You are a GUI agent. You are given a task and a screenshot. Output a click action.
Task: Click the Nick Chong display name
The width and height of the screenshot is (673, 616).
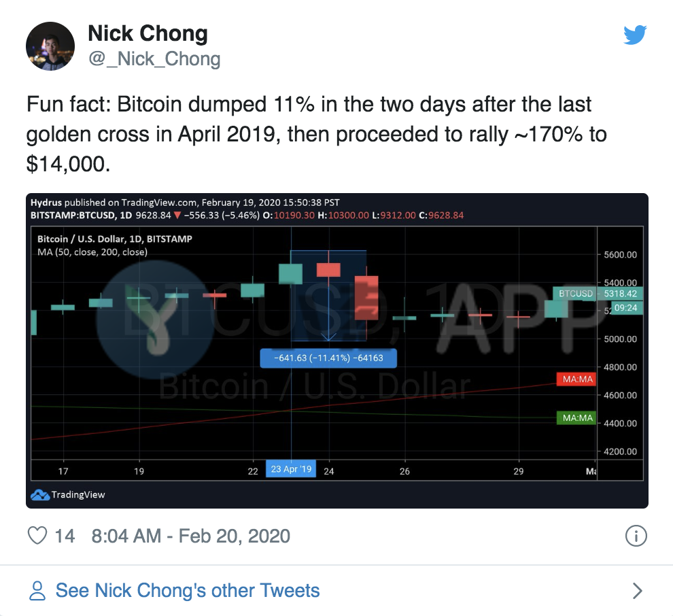[148, 33]
